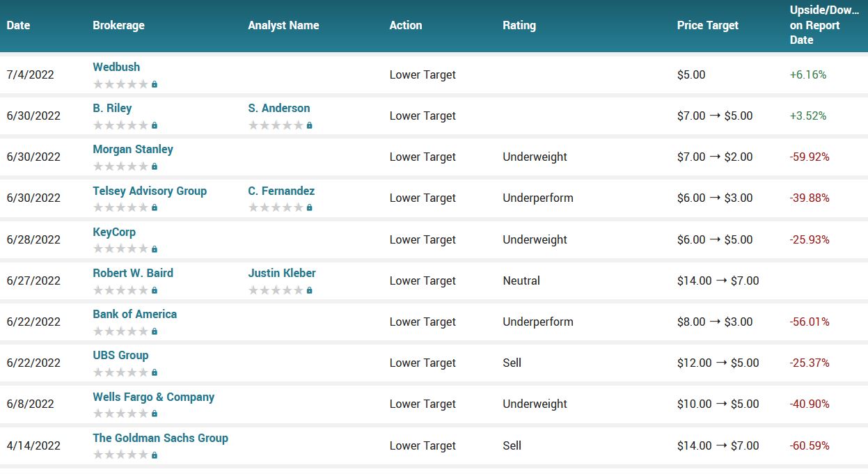Click the star rating under C. Fernandez
Viewport: 868px width, 474px height.
(x=276, y=207)
